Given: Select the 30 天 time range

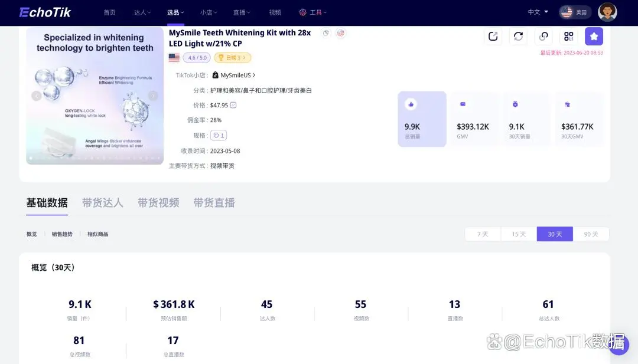Looking at the screenshot, I should pyautogui.click(x=555, y=234).
